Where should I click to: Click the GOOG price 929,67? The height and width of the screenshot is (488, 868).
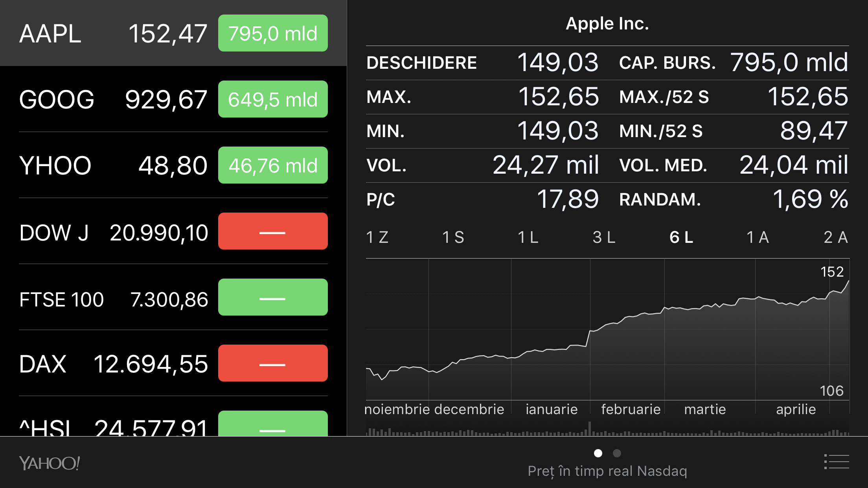166,99
